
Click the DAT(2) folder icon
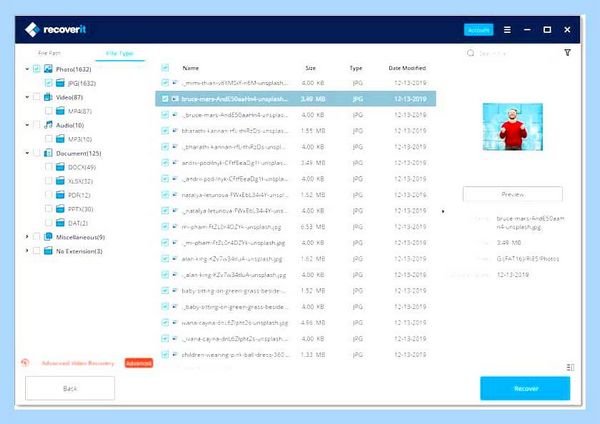60,222
